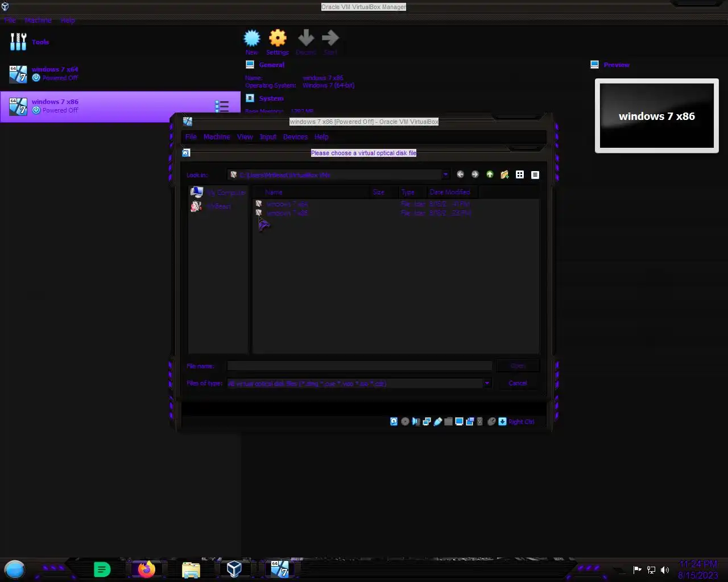Go forward in the file dialog
Screen dimensions: 728x582
click(475, 174)
